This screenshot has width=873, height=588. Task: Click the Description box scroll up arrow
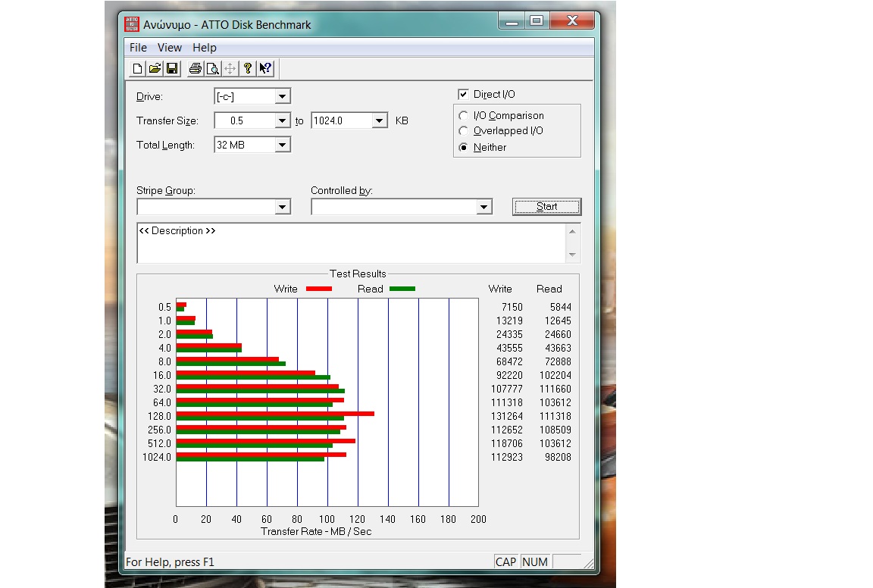point(572,231)
